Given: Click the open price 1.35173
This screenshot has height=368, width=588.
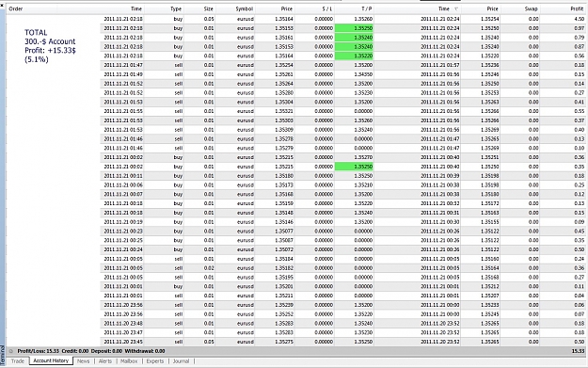Looking at the screenshot, I should [x=284, y=184].
